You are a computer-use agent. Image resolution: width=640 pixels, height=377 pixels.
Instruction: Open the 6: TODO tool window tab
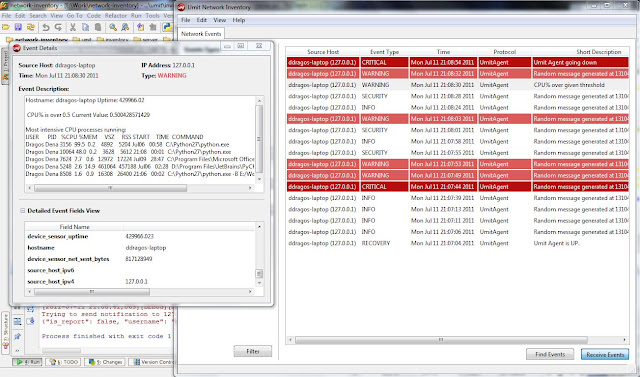coord(63,362)
